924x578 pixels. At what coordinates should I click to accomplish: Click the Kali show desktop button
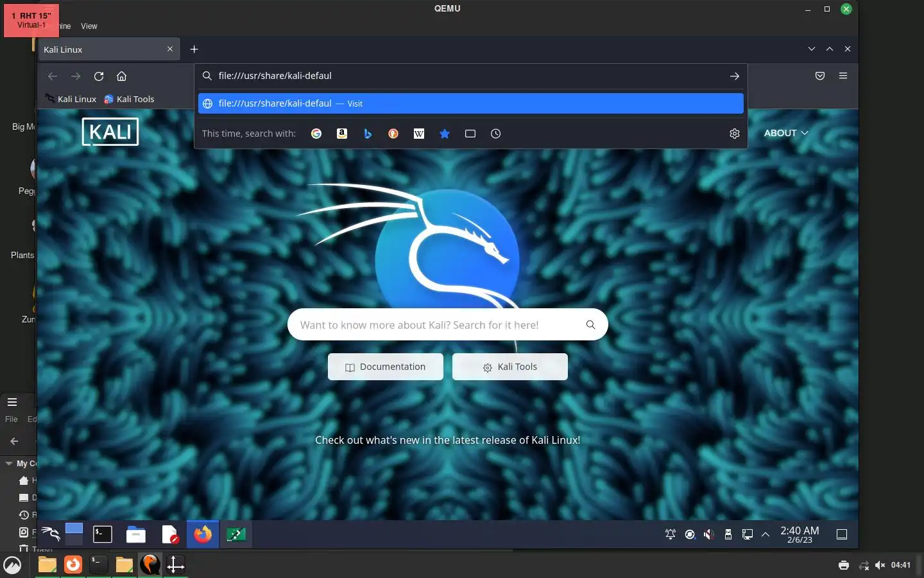point(842,534)
